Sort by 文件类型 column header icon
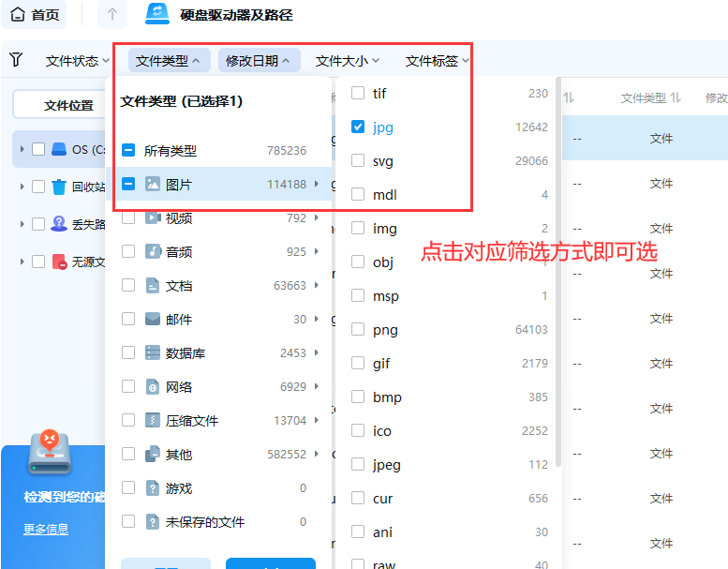Viewport: 728px width, 569px height. pos(676,98)
